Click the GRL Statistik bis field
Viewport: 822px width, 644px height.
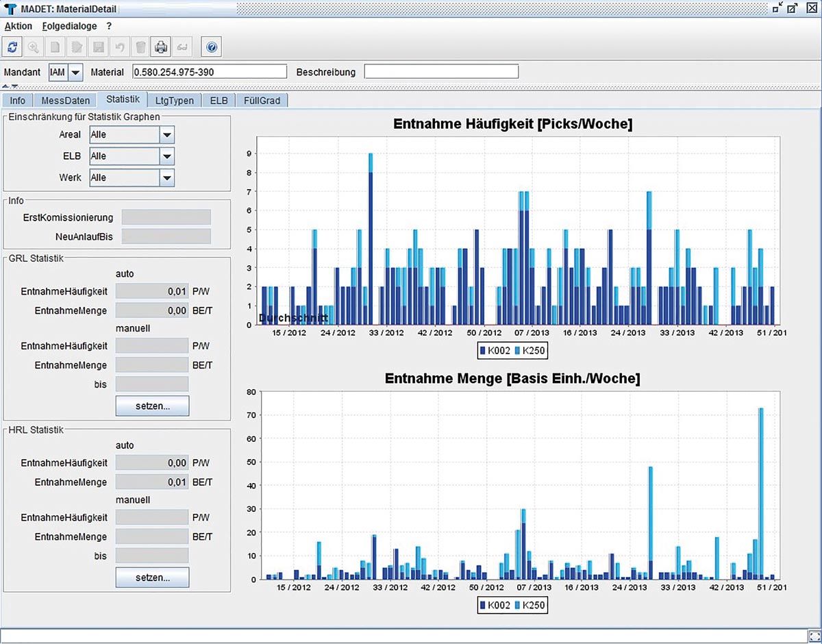pos(152,384)
